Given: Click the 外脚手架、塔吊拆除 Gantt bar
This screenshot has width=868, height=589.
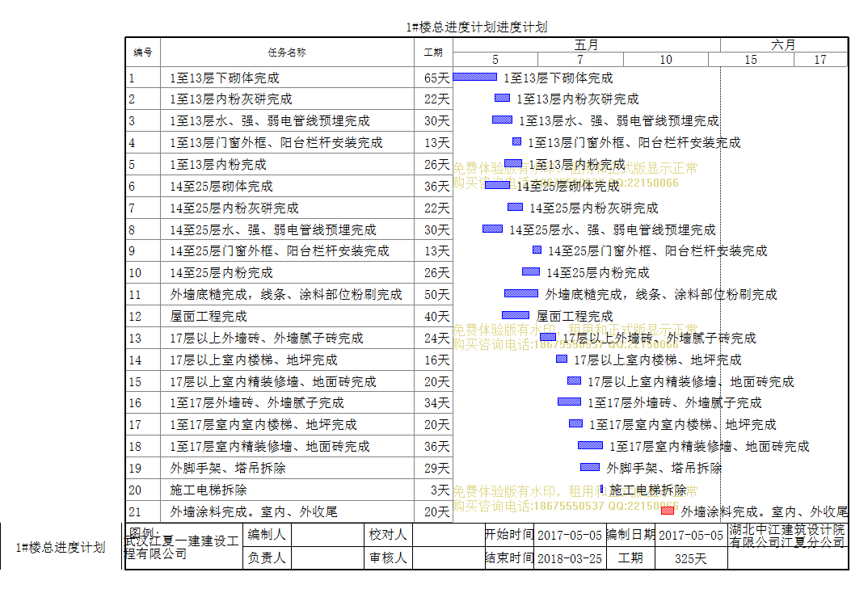Looking at the screenshot, I should [590, 467].
